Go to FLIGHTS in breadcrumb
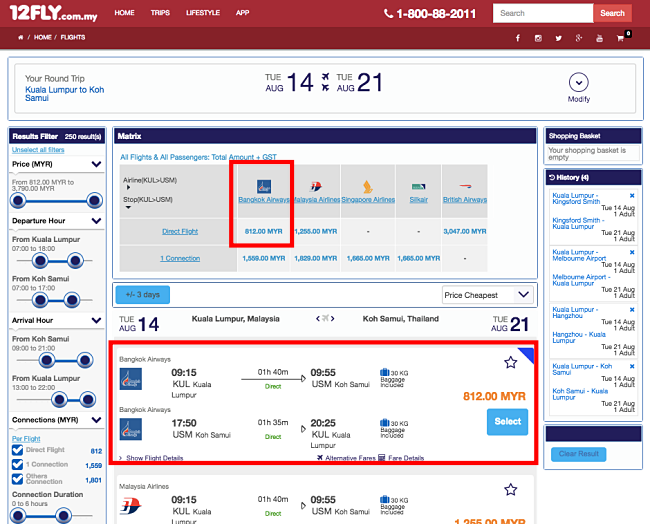The width and height of the screenshot is (650, 524). [73, 37]
